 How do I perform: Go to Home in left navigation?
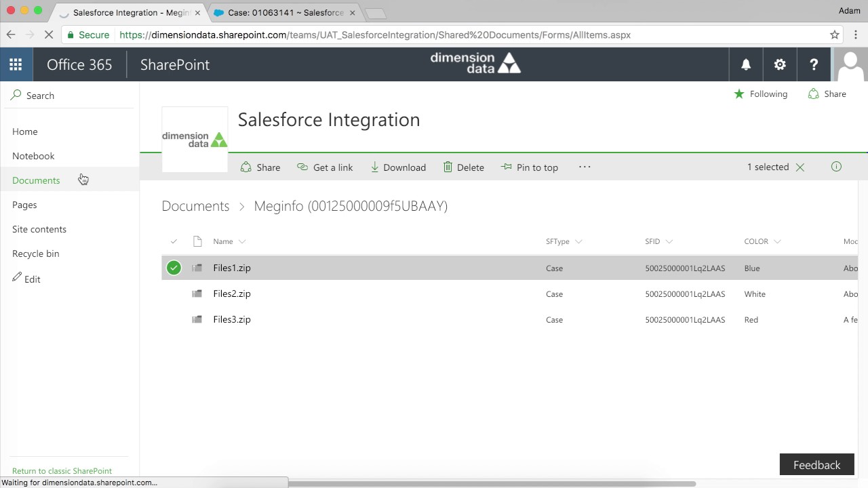point(25,131)
